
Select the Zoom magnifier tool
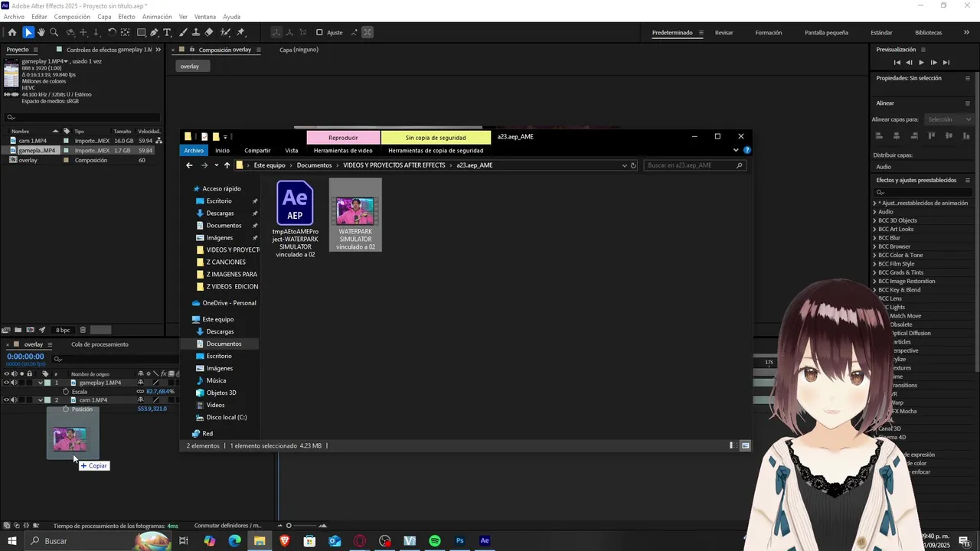point(54,32)
